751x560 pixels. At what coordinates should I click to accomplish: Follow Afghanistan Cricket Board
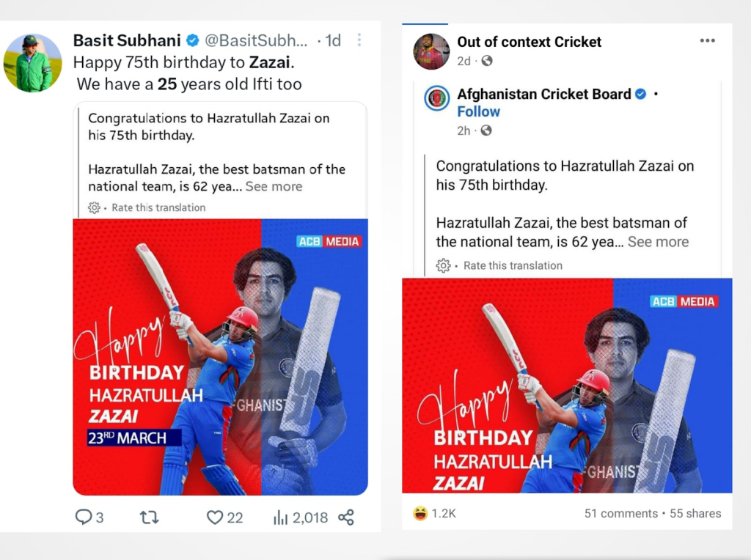pos(478,111)
